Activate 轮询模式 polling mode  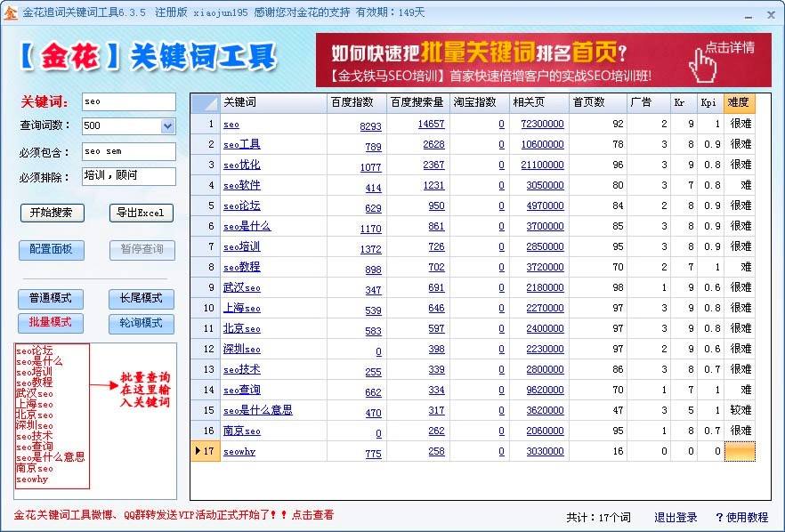(x=141, y=324)
